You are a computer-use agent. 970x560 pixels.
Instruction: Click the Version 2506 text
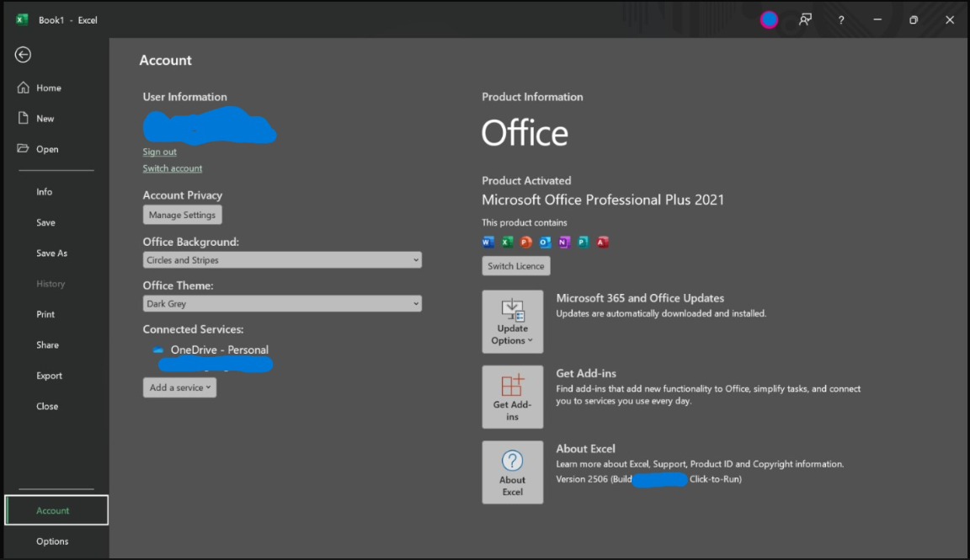tap(582, 479)
